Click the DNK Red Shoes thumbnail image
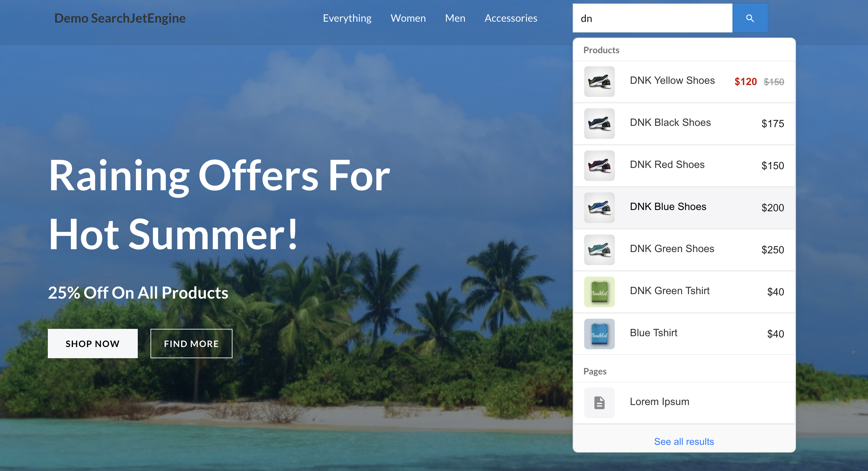The image size is (868, 471). click(x=599, y=166)
